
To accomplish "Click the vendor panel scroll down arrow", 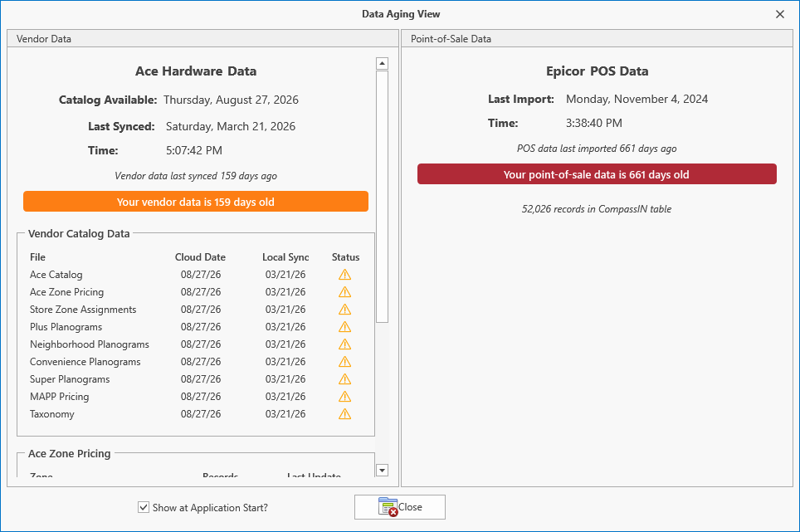I will point(382,470).
